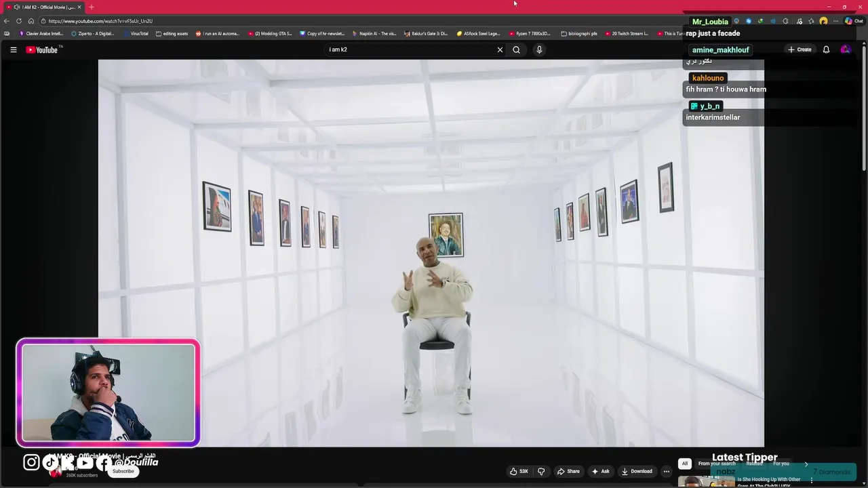The height and width of the screenshot is (488, 868).
Task: Select the For you filter chip
Action: click(781, 464)
